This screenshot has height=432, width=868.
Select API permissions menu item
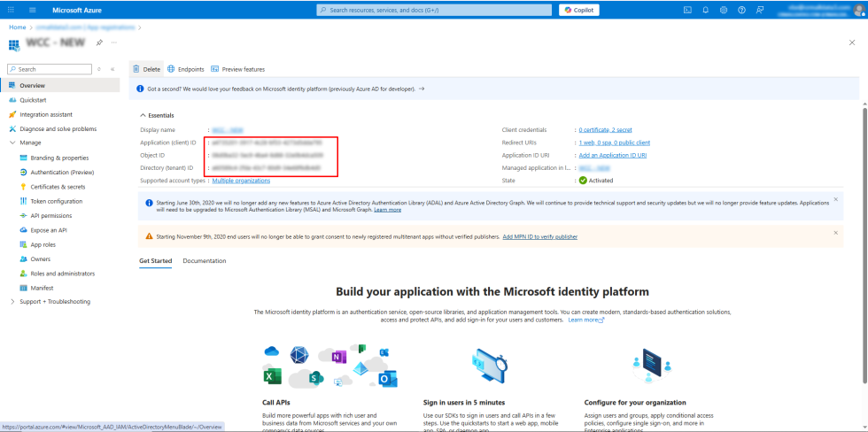click(x=50, y=215)
